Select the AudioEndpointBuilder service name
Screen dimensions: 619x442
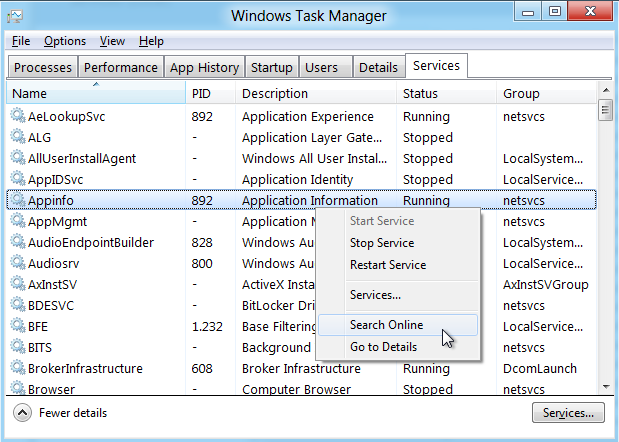point(91,242)
